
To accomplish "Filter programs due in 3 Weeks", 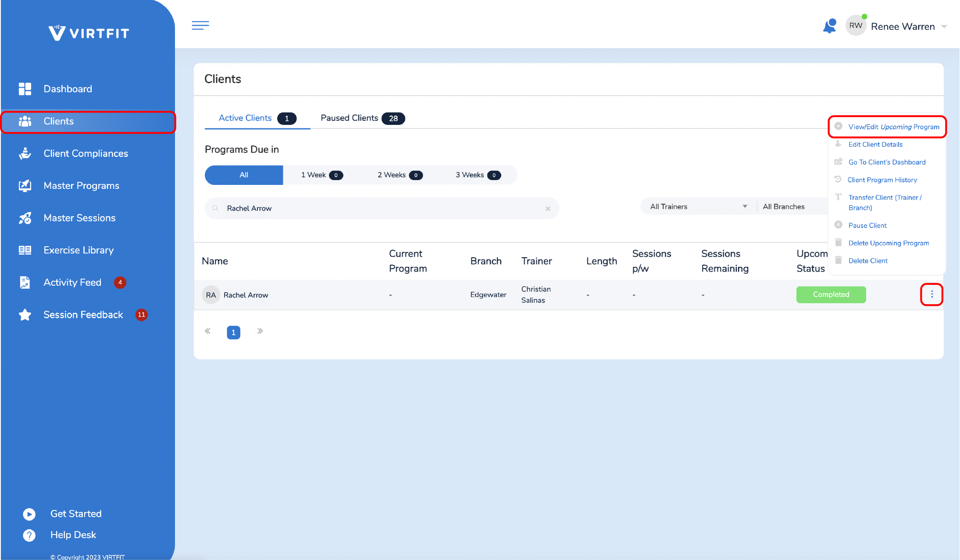I will 478,175.
